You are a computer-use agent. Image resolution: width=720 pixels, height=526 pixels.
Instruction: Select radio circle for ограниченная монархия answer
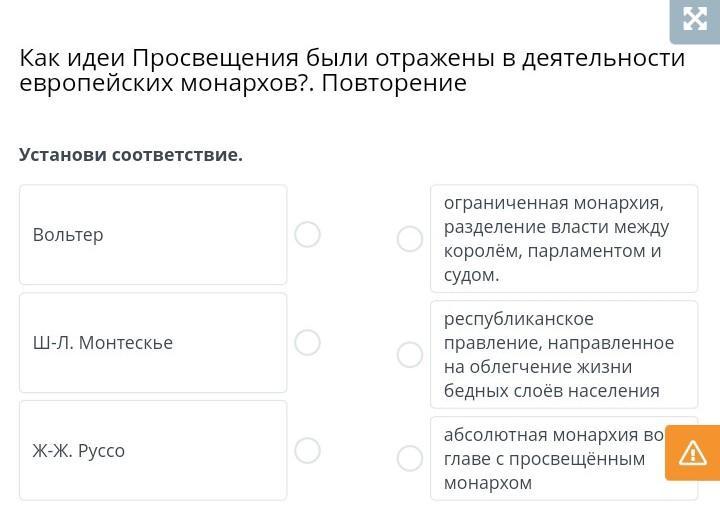pyautogui.click(x=410, y=239)
